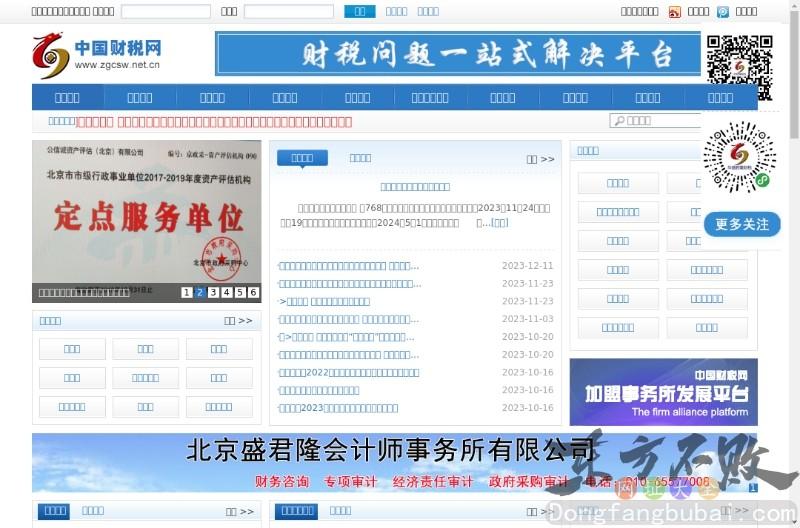
Task: Open the six-character navigation menu item
Action: pos(430,97)
